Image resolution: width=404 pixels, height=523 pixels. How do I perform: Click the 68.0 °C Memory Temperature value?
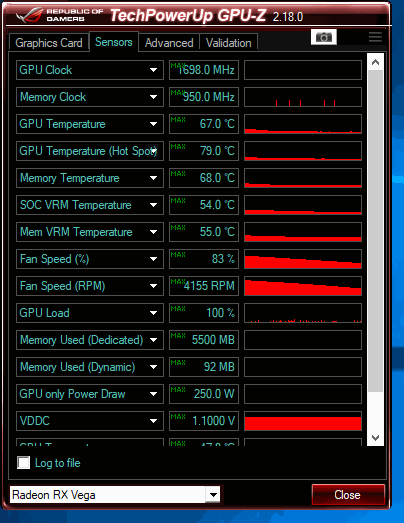pyautogui.click(x=204, y=178)
